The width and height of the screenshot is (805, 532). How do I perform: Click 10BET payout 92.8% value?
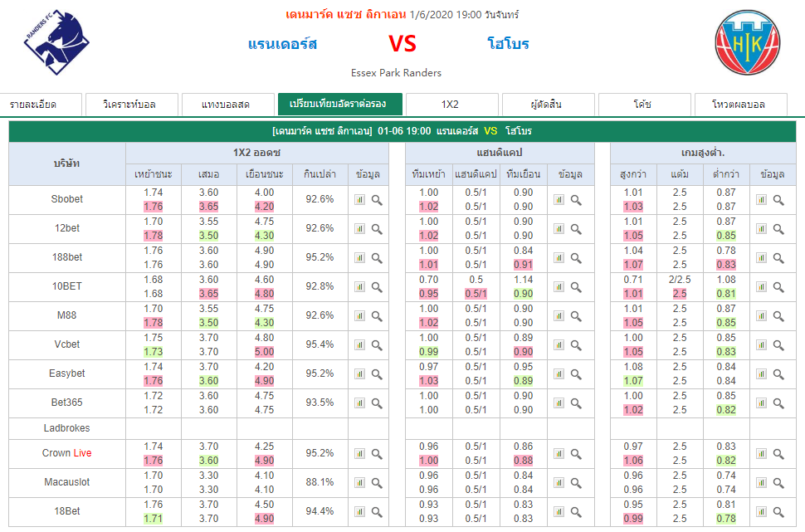coord(320,286)
